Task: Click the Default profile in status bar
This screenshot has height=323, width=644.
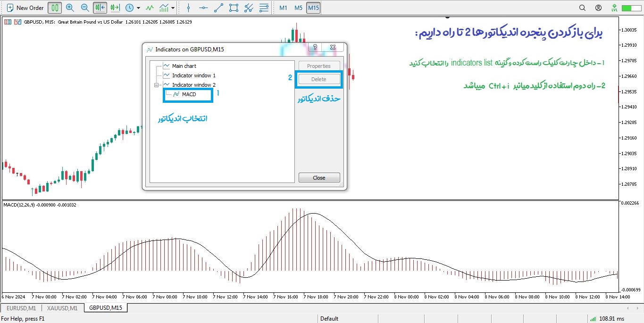Action: click(x=329, y=319)
